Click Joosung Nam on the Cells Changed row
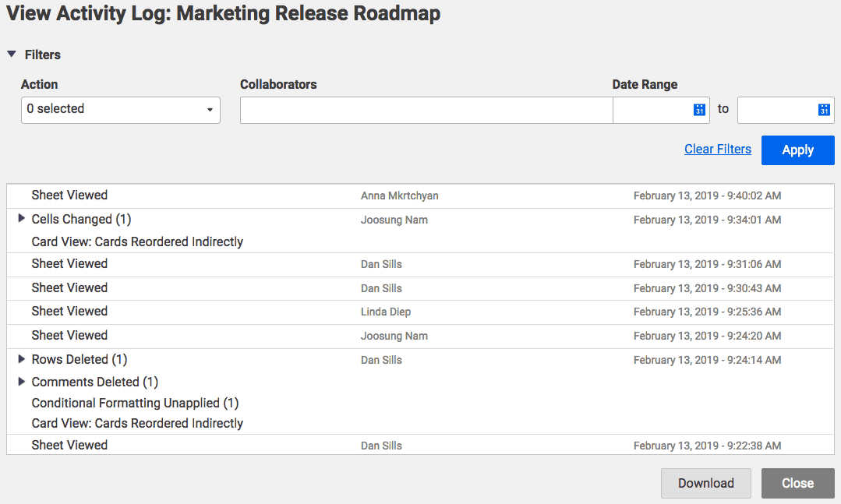 coord(394,220)
